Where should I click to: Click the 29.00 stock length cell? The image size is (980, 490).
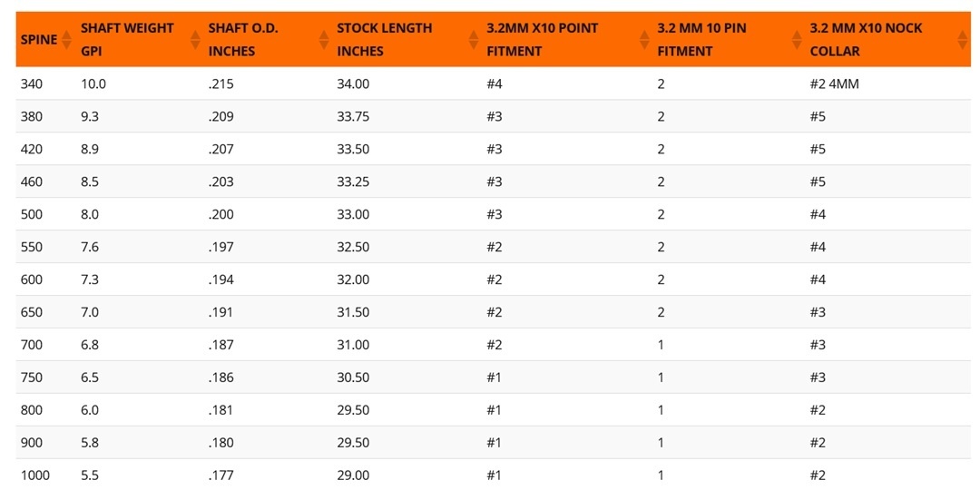352,475
